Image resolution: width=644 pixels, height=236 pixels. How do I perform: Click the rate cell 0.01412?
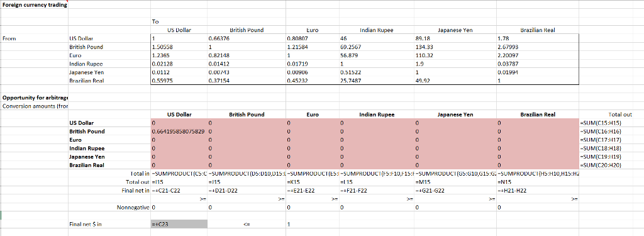[x=247, y=64]
